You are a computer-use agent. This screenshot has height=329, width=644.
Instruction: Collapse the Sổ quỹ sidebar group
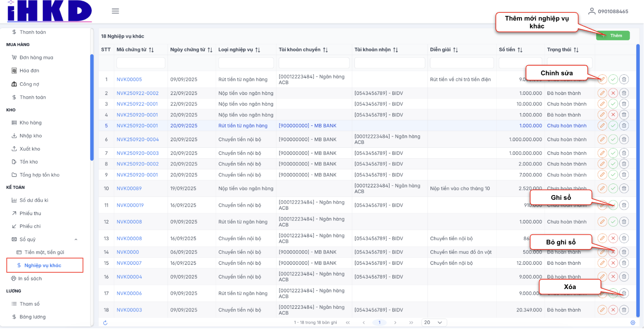pos(76,239)
